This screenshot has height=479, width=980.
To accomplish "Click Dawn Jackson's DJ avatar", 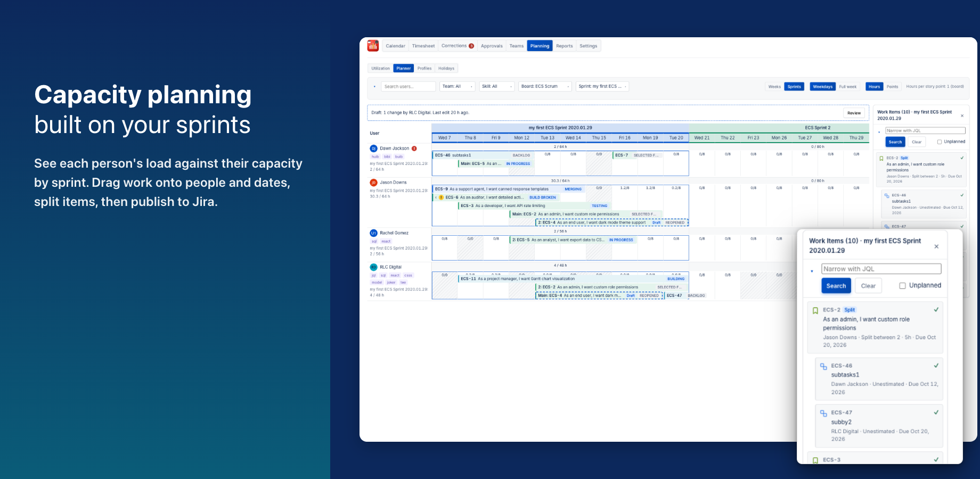I will [x=373, y=148].
